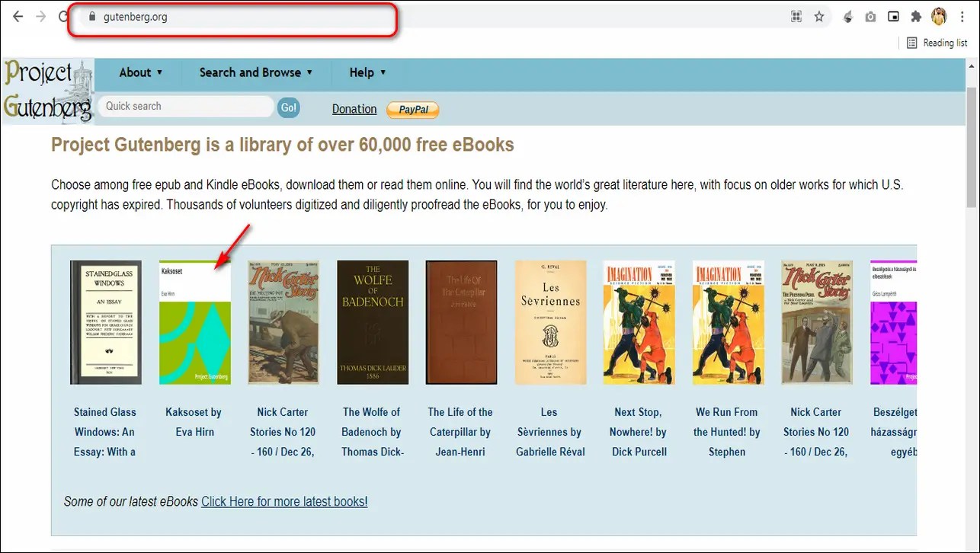The image size is (980, 553).
Task: Open the We Run From the Hunted cover
Action: (x=729, y=322)
